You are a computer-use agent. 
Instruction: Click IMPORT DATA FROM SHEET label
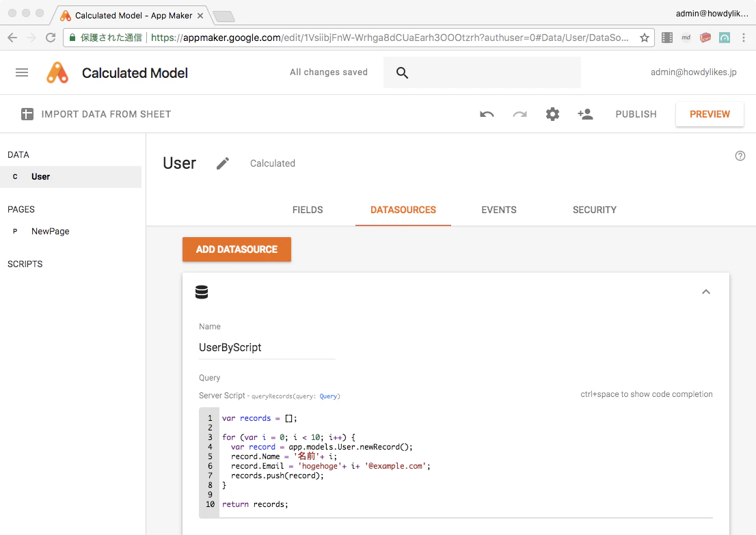tap(106, 114)
